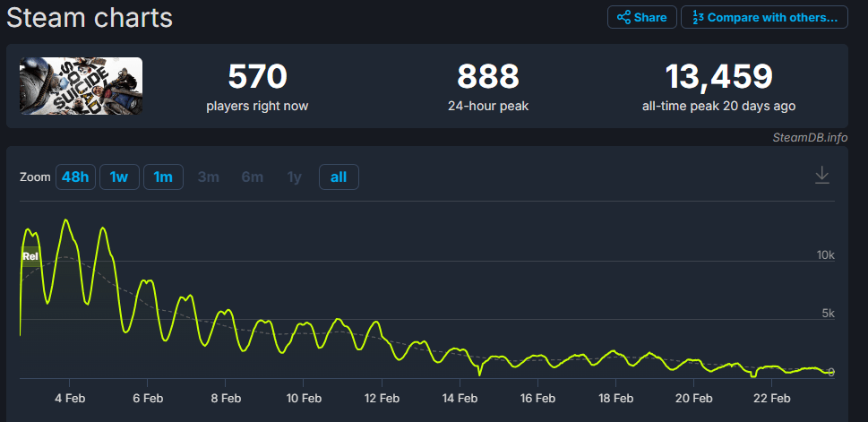
Task: Click the 20 Feb axis label
Action: 693,398
